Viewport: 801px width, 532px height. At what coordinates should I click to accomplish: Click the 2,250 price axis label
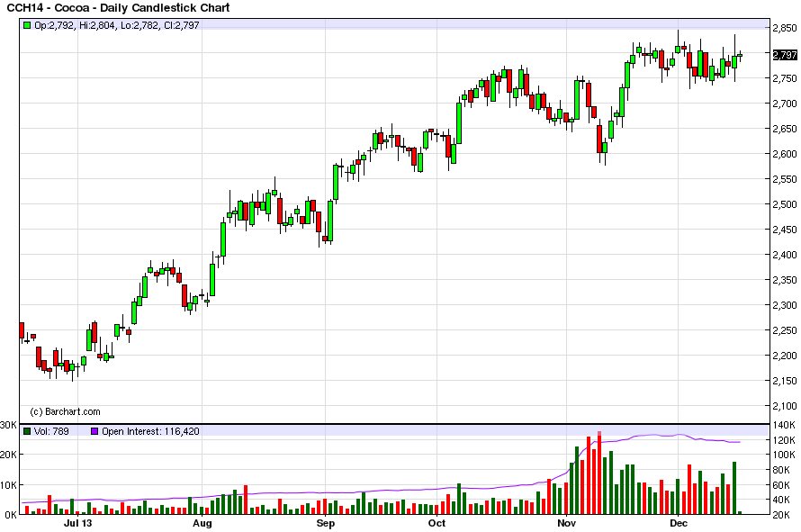[785, 330]
